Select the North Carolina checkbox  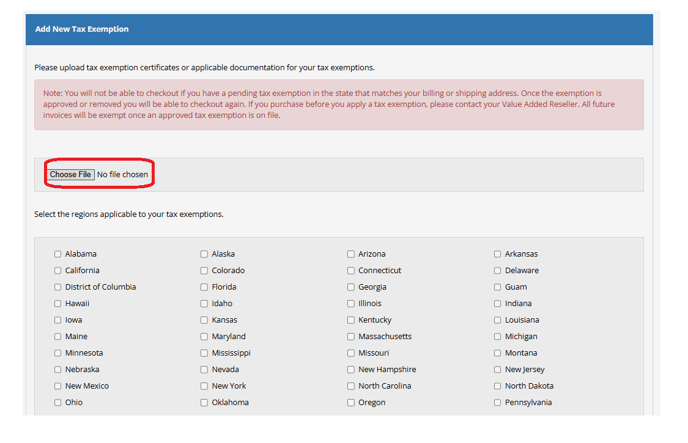pyautogui.click(x=351, y=386)
